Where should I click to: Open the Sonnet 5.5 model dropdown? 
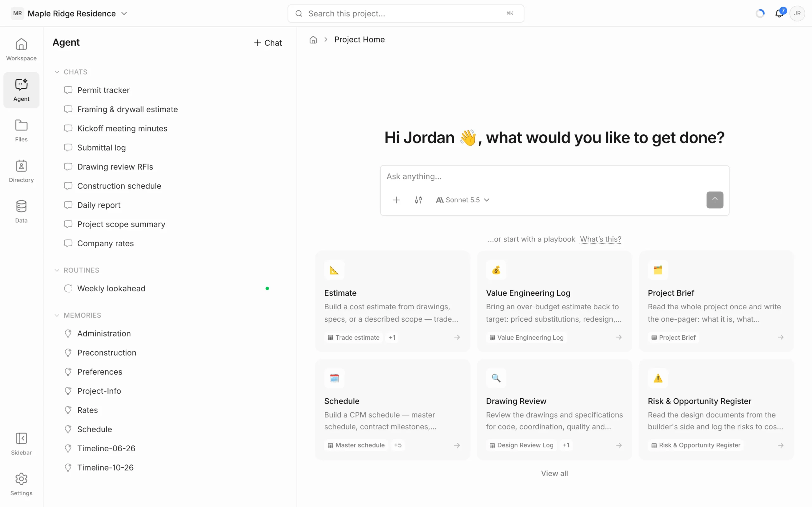[463, 200]
